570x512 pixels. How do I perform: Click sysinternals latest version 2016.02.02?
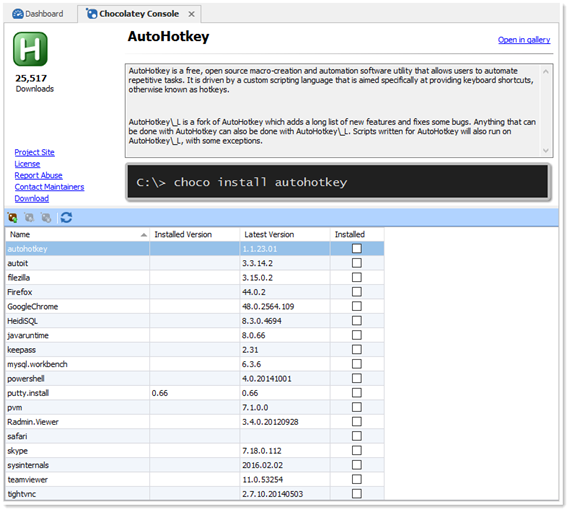[x=262, y=465]
